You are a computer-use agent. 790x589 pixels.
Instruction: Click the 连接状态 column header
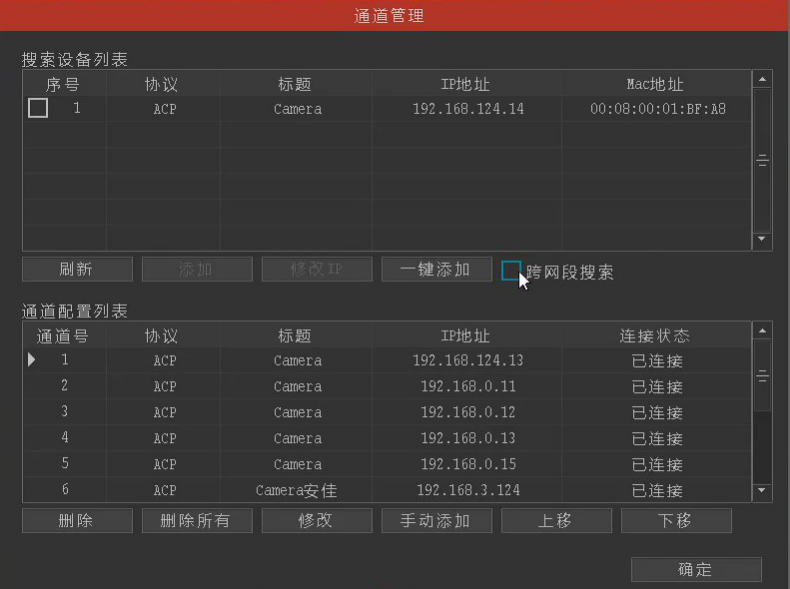655,336
